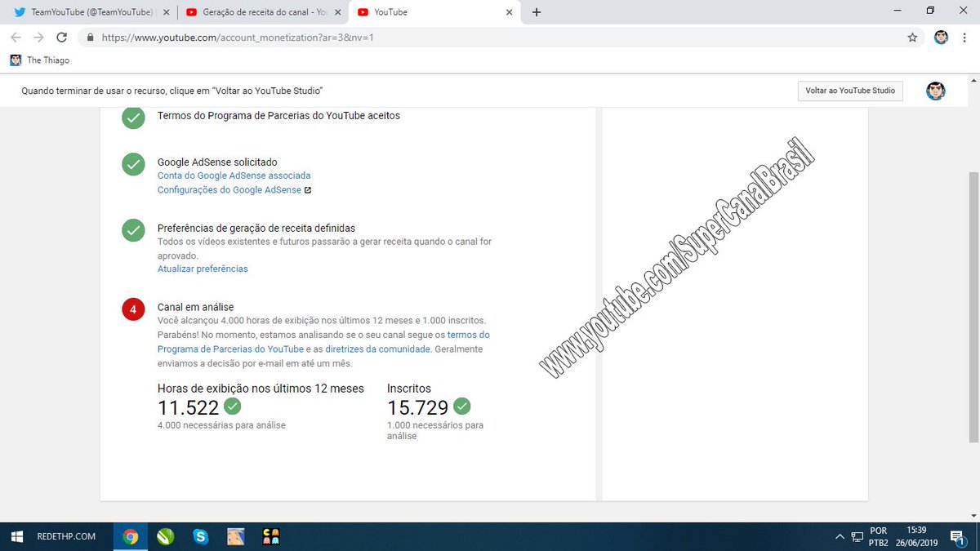Open Configurações do Google AdSense link
980x551 pixels.
pos(229,190)
